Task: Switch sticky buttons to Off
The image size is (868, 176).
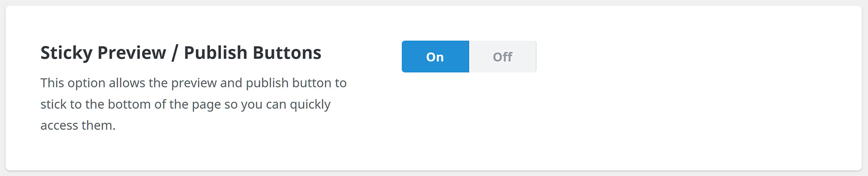Action: [503, 57]
